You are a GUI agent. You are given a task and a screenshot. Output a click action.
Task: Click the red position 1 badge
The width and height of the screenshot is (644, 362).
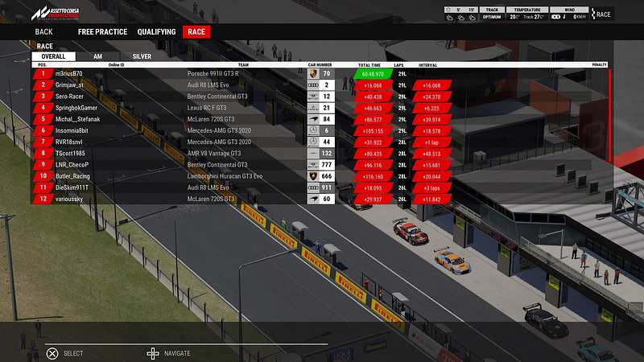click(x=43, y=74)
